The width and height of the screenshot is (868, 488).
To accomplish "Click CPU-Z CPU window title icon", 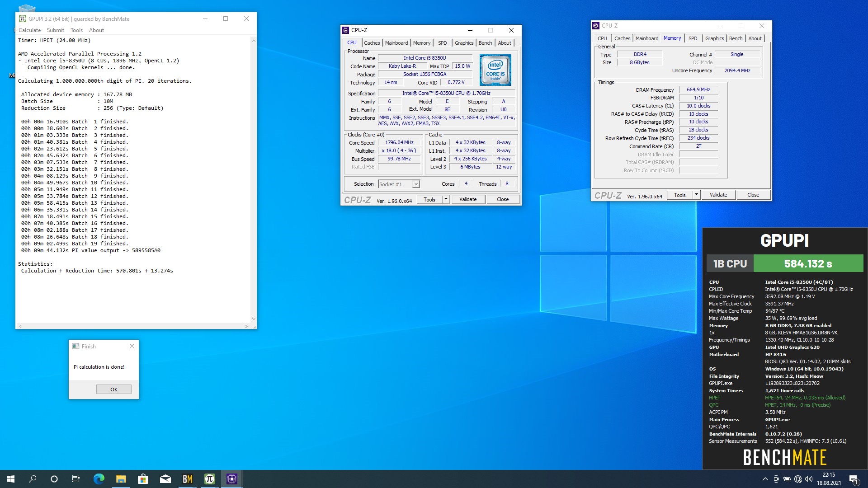I will [345, 30].
